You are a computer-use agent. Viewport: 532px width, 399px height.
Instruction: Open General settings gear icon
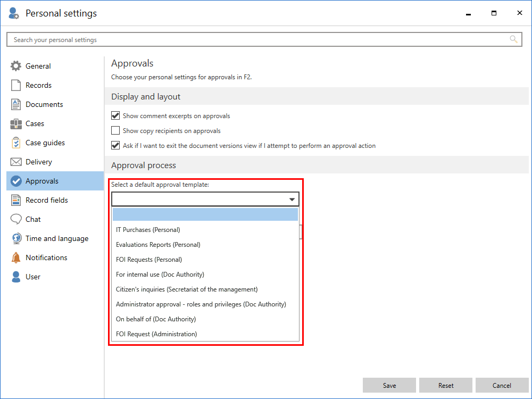(15, 66)
